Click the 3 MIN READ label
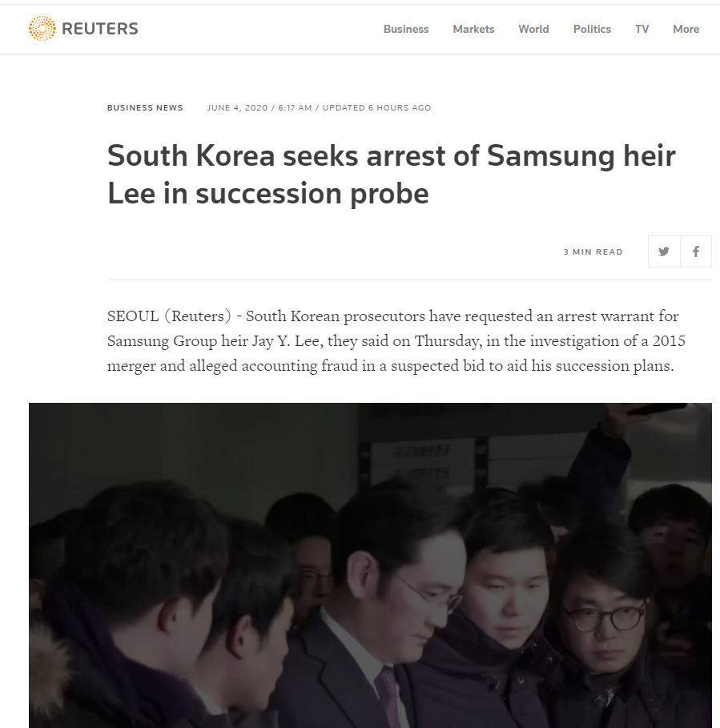 [x=593, y=251]
